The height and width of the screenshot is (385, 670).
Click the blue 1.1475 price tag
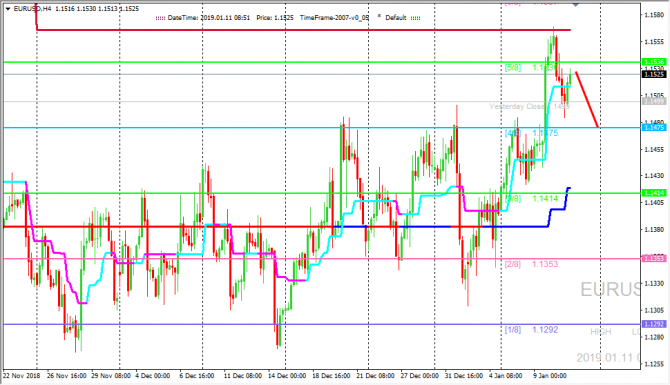point(654,127)
